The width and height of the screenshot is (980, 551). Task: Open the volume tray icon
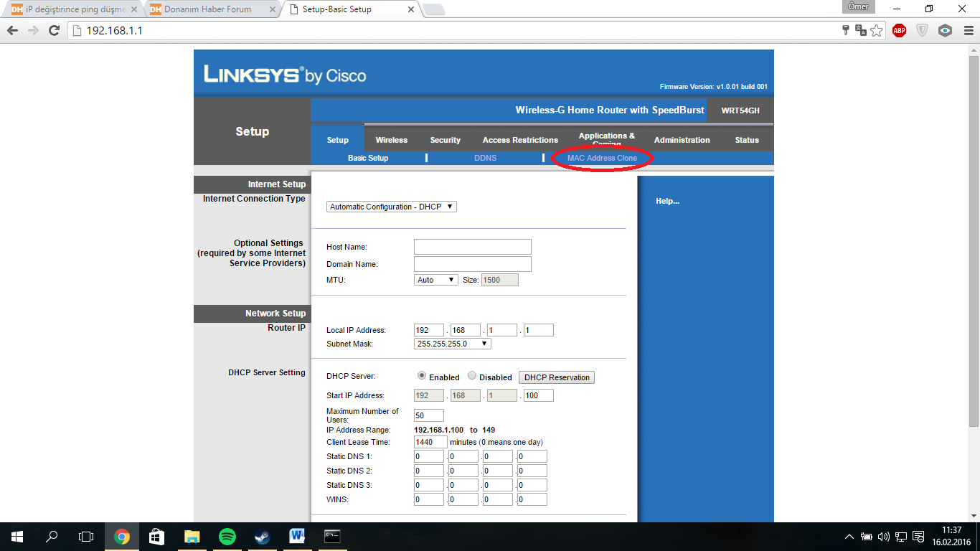(883, 536)
